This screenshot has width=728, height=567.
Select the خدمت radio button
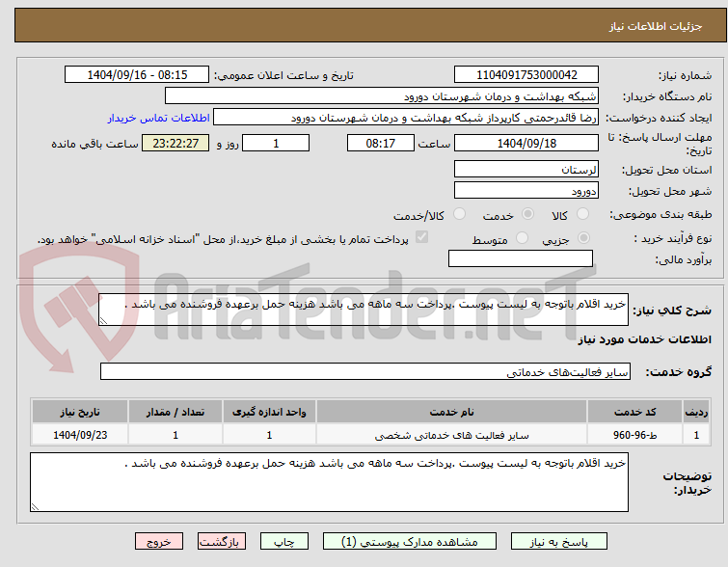pos(527,214)
